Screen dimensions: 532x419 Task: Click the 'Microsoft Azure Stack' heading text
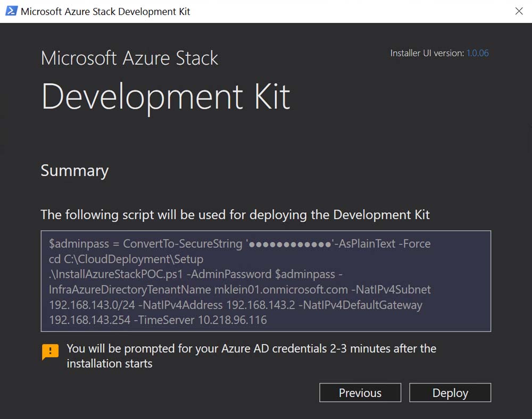[129, 58]
